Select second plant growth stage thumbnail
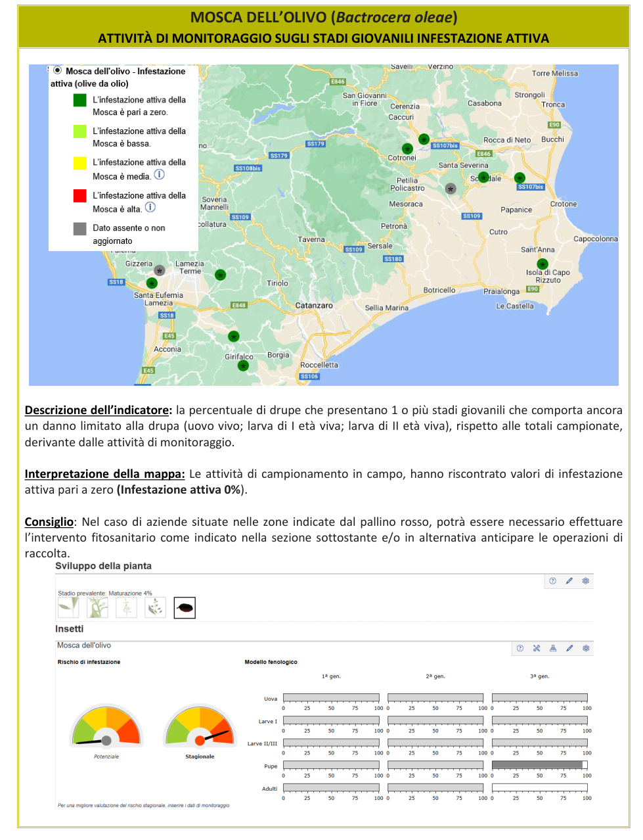This screenshot has height=840, width=643. pyautogui.click(x=97, y=607)
